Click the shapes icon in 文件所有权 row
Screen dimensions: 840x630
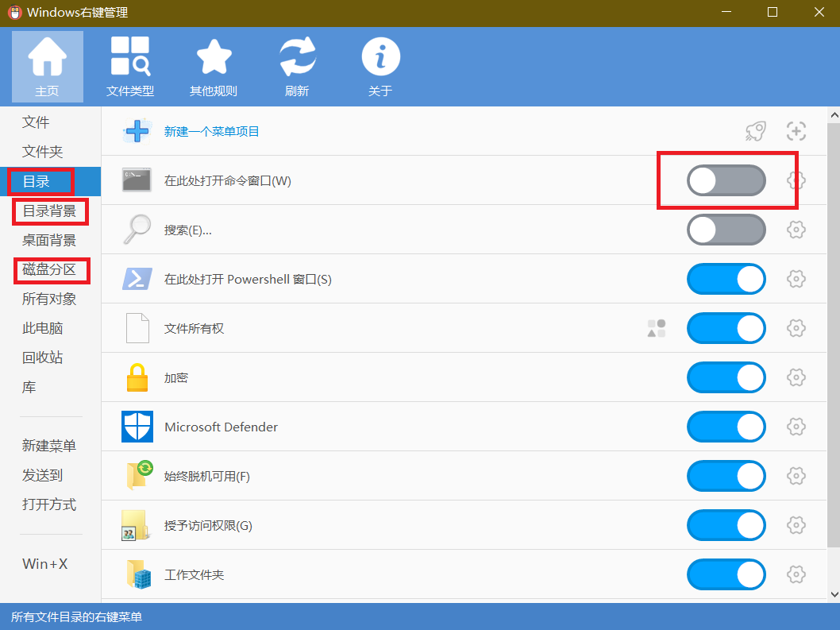point(657,328)
